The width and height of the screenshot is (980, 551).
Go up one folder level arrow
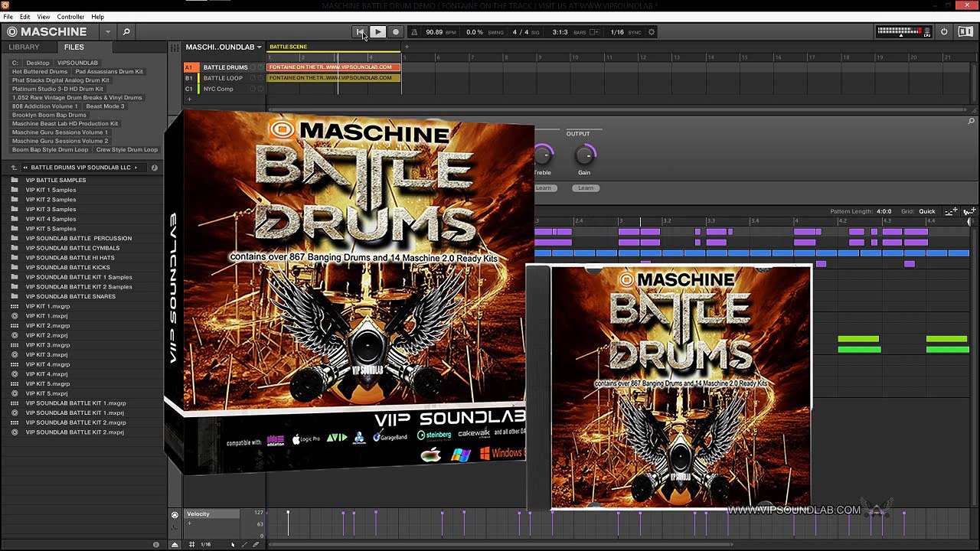point(14,168)
